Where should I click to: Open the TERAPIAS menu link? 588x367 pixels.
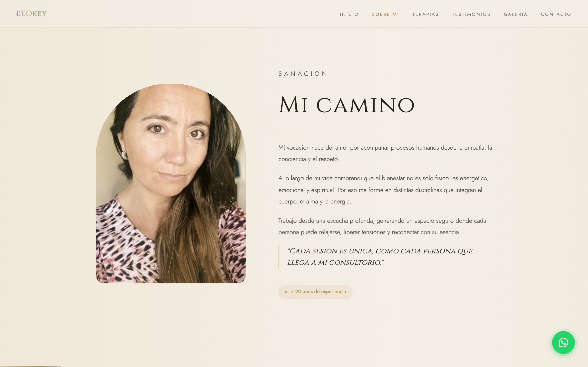pyautogui.click(x=425, y=14)
